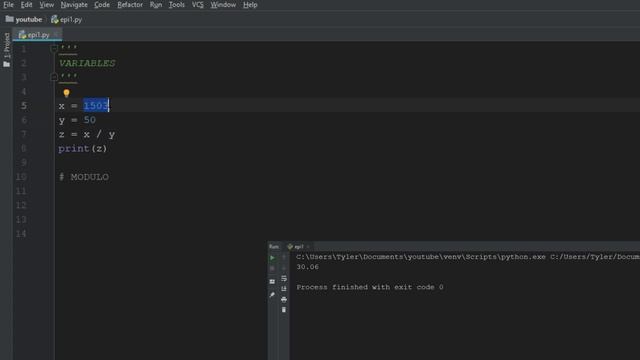640x360 pixels.
Task: Click the up-the-stack-trace arrow icon
Action: [x=284, y=258]
